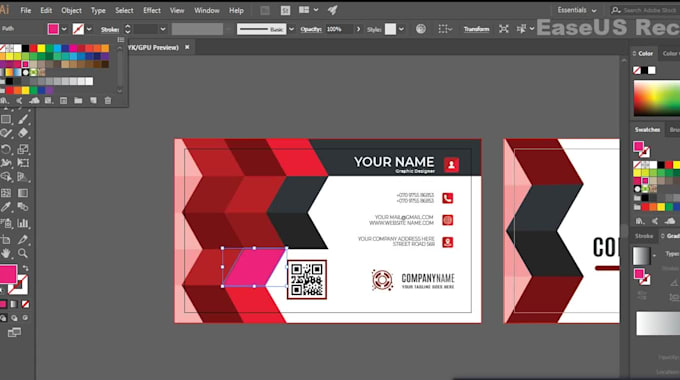The image size is (680, 380).
Task: Open Essentials workspace switcher
Action: pyautogui.click(x=576, y=10)
